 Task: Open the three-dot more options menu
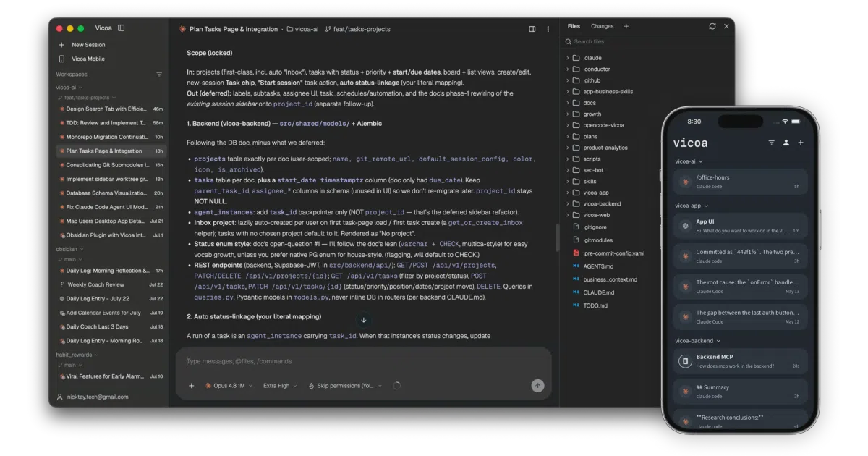pyautogui.click(x=548, y=29)
